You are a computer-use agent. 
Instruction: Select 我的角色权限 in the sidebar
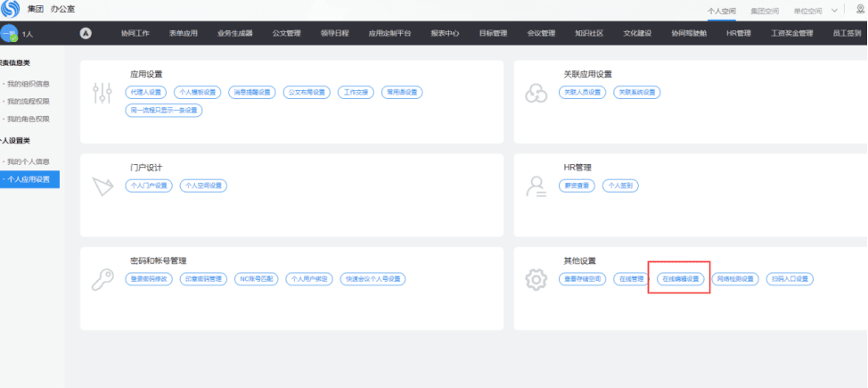click(x=29, y=120)
